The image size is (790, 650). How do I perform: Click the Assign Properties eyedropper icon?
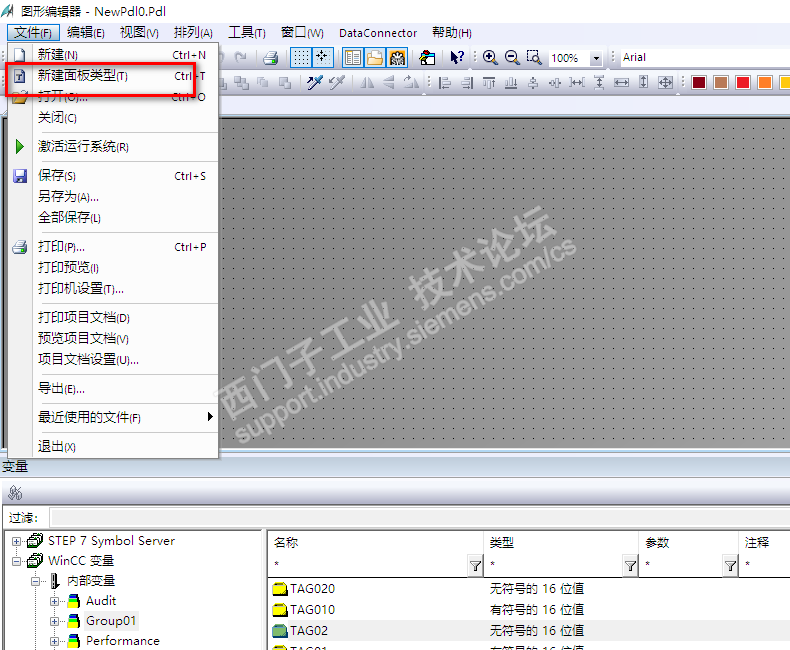click(337, 82)
